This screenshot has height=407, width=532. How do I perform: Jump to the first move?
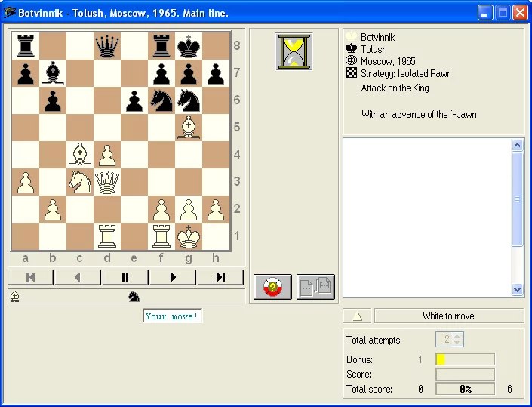point(30,277)
